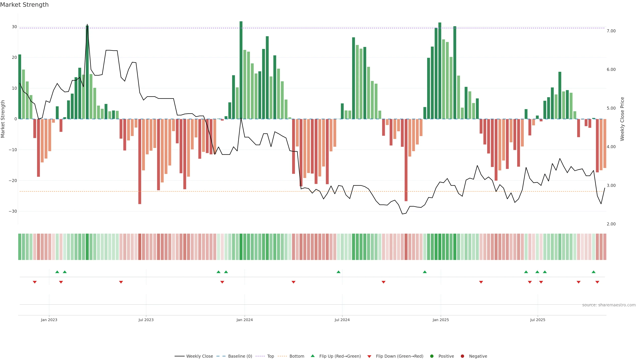The height and width of the screenshot is (362, 644).
Task: Click the green Positive circle in legend
Action: tap(432, 356)
